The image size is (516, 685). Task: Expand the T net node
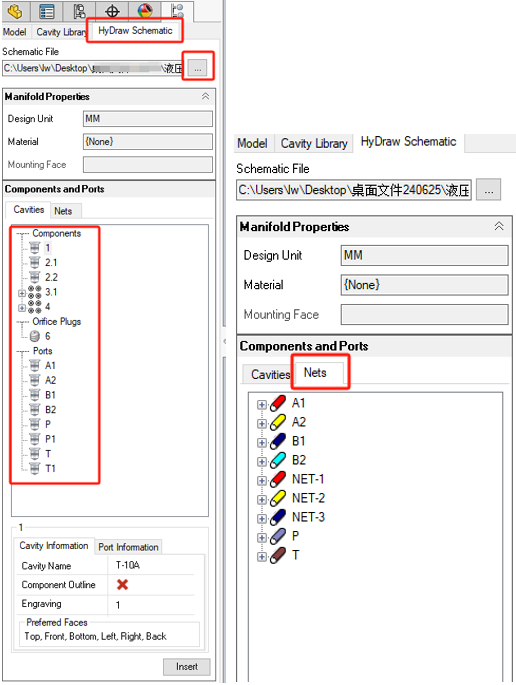[262, 557]
